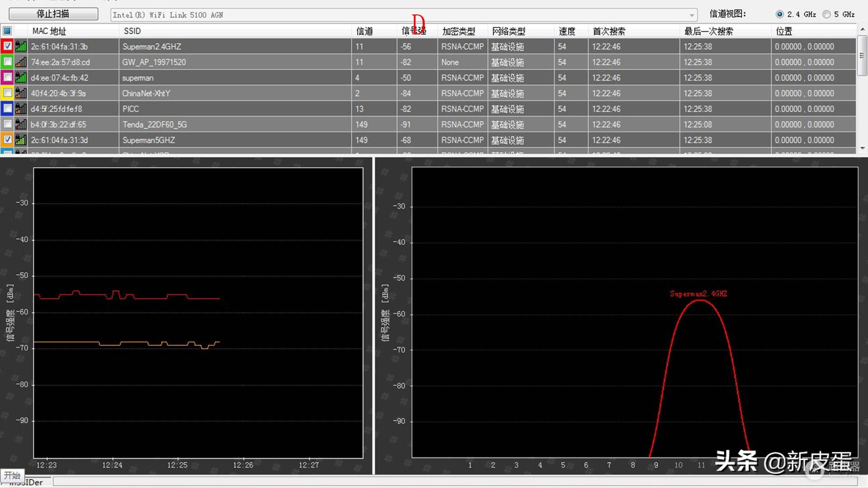Image resolution: width=868 pixels, height=488 pixels.
Task: Check the GW_AP_19971520 network checkbox
Action: [7, 62]
